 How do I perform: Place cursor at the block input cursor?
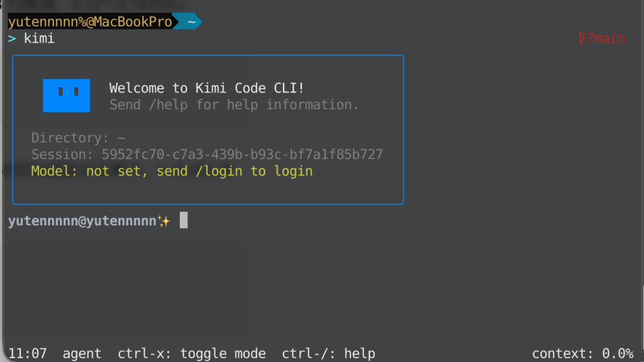click(184, 221)
